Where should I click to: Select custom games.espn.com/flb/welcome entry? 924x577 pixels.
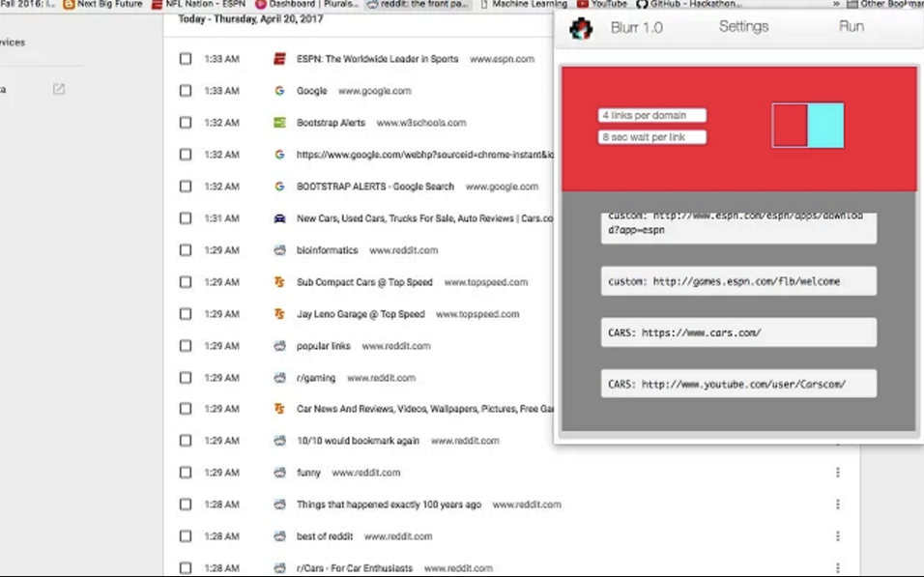pyautogui.click(x=738, y=281)
